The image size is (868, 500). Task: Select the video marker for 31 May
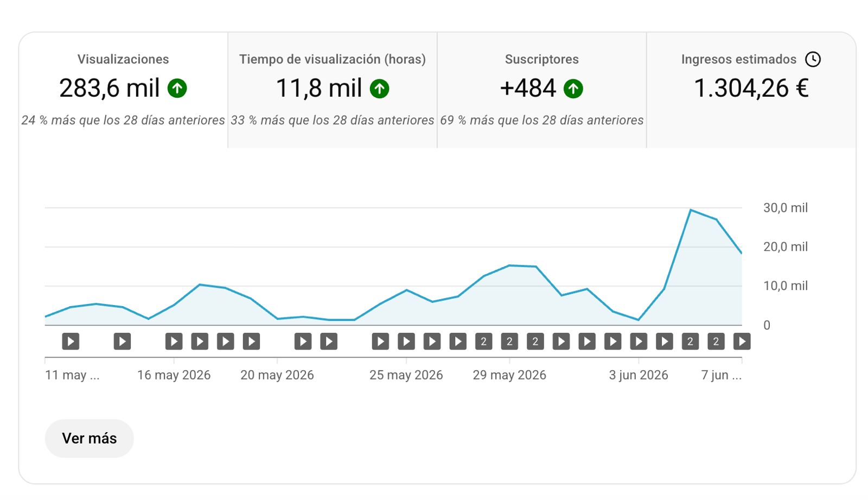(x=561, y=341)
